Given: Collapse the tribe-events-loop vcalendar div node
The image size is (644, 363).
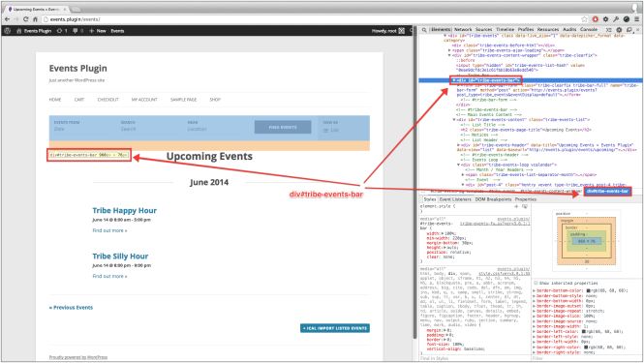Looking at the screenshot, I should [x=458, y=165].
